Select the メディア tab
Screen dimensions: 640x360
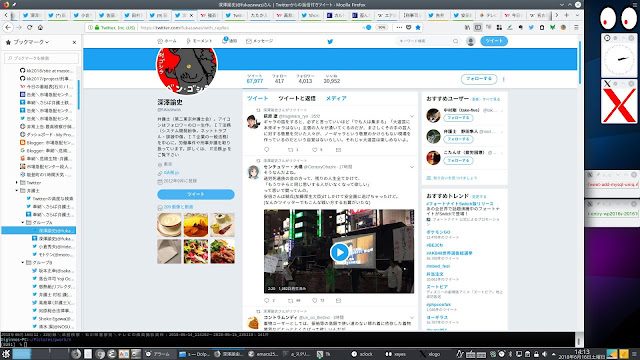pos(336,98)
